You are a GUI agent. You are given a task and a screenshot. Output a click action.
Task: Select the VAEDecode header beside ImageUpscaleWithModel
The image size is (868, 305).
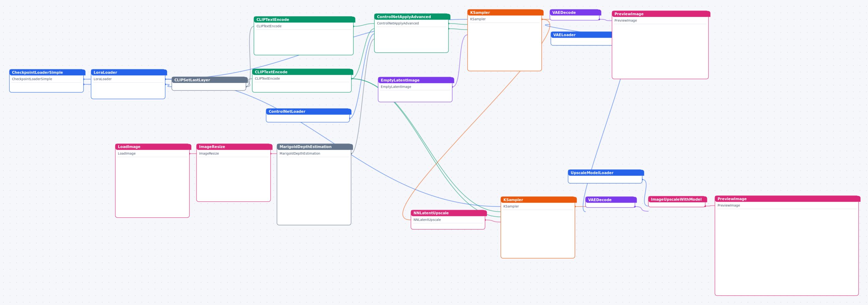pos(611,200)
